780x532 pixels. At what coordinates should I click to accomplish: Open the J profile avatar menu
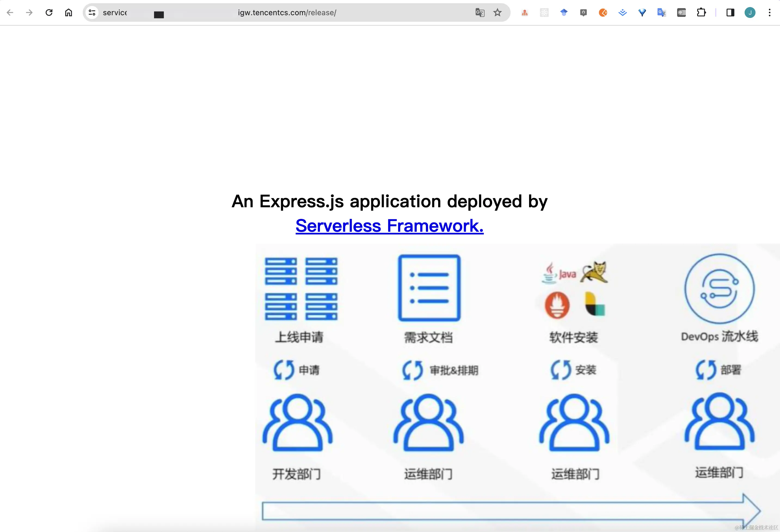pyautogui.click(x=750, y=13)
